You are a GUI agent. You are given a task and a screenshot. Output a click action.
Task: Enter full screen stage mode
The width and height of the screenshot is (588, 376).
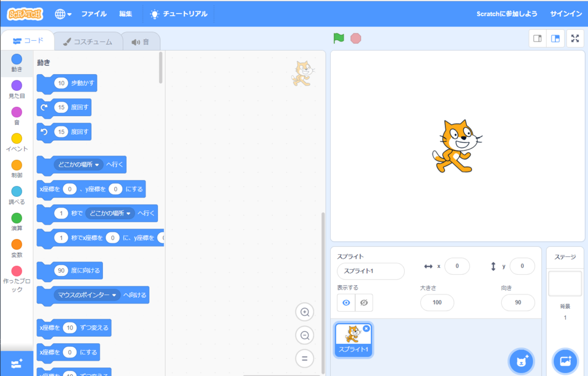(x=575, y=39)
